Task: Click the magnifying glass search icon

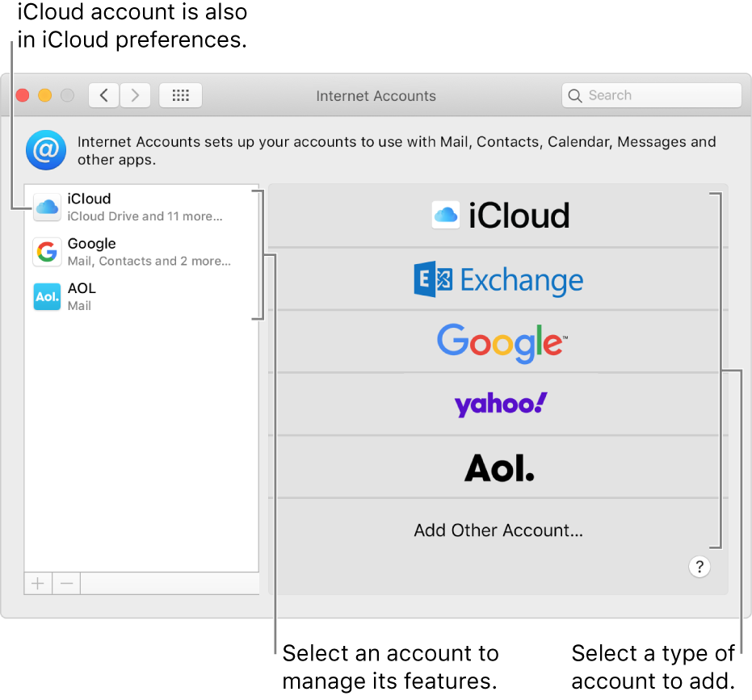Action: (574, 96)
